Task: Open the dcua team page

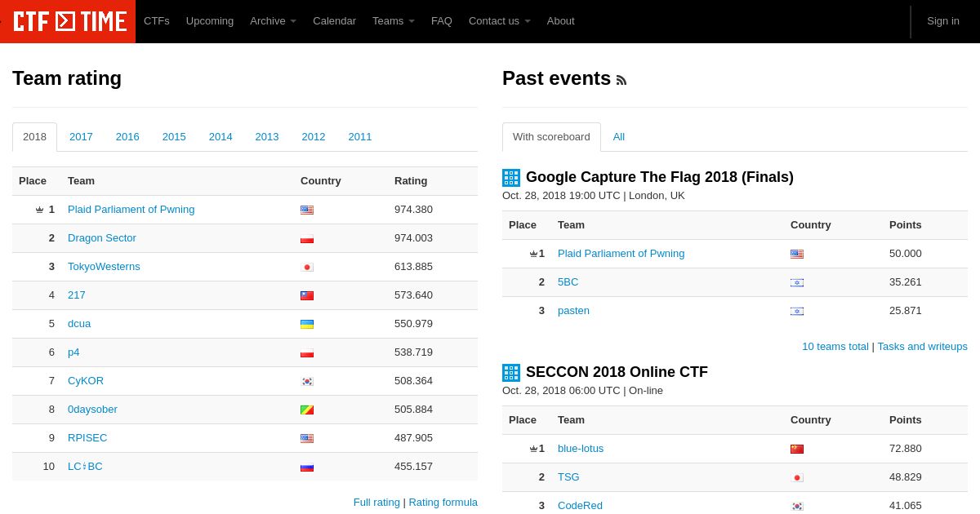Action: tap(79, 324)
